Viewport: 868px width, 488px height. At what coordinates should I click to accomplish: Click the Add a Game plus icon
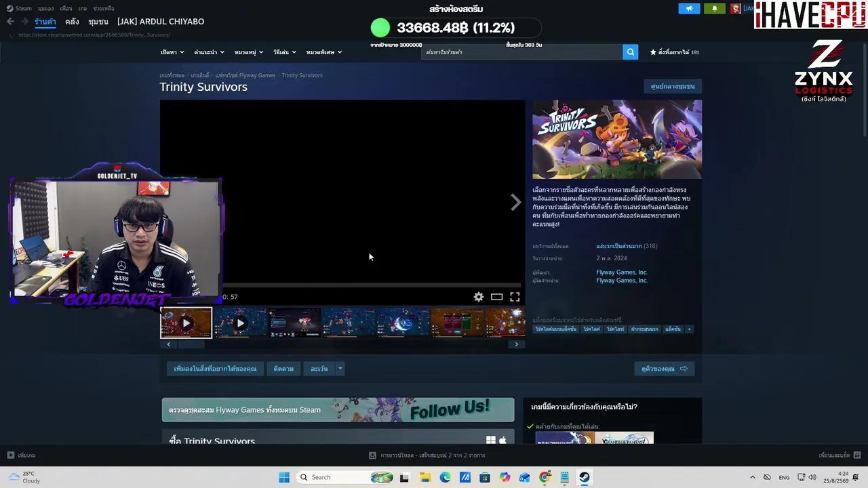click(x=10, y=455)
